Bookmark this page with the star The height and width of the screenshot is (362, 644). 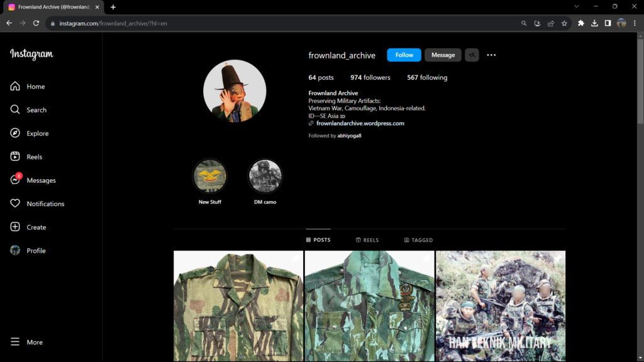pos(564,23)
